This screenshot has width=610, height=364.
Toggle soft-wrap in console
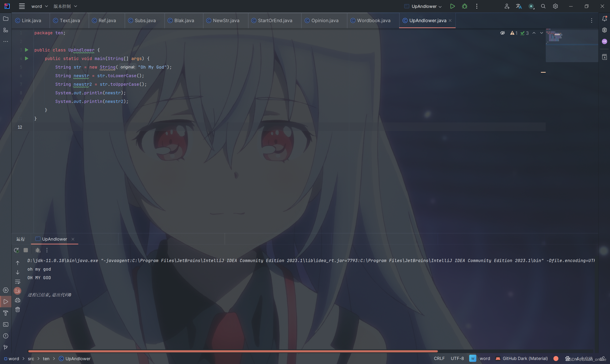(18, 282)
